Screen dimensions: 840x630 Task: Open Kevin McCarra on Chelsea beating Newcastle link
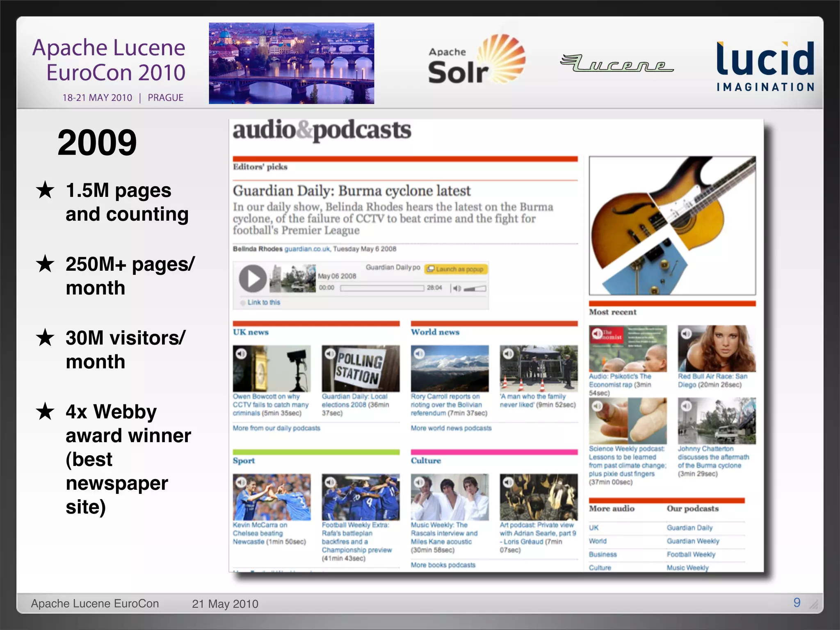[269, 533]
